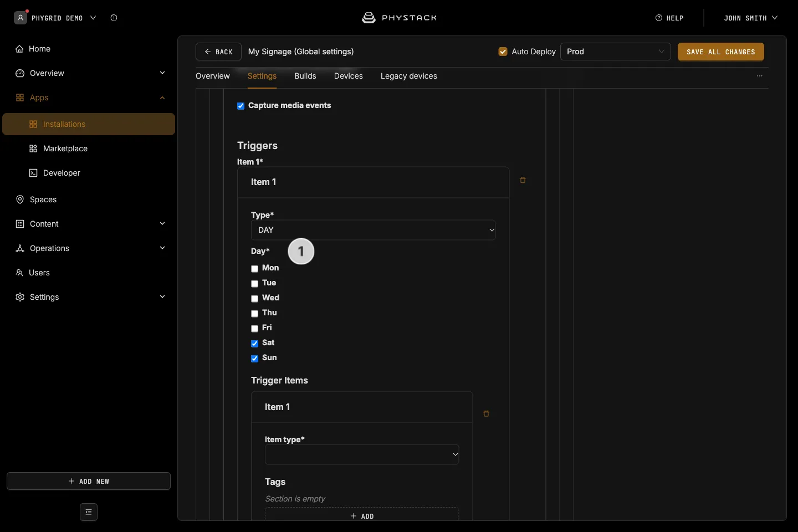Screen dimensions: 798x532
Task: Collapse the Apps sidebar section
Action: click(x=89, y=98)
